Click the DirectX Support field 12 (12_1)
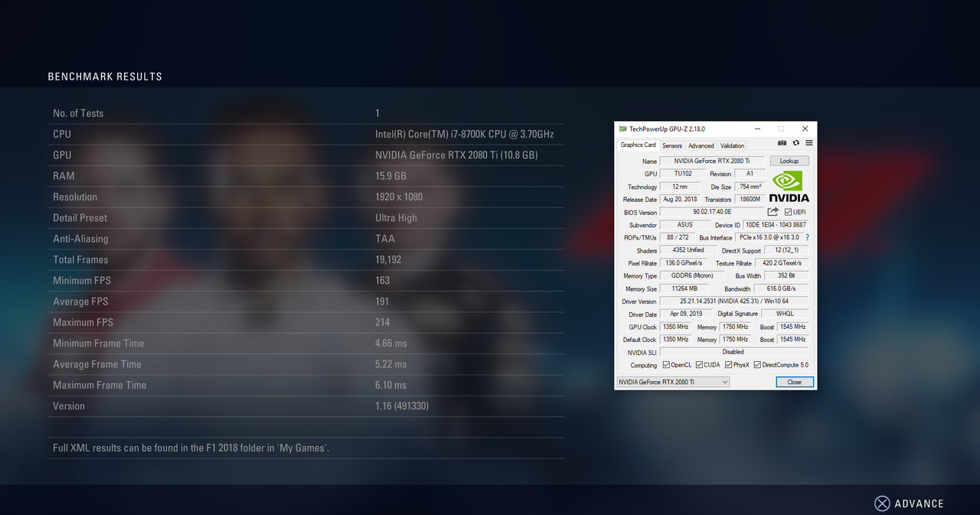Viewport: 980px width, 515px height. coord(786,250)
